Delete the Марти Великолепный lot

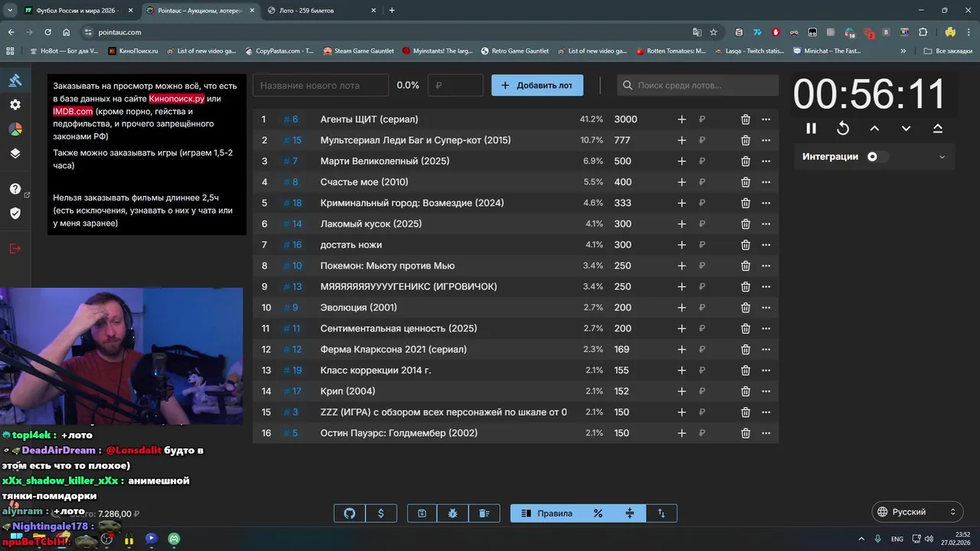[745, 161]
